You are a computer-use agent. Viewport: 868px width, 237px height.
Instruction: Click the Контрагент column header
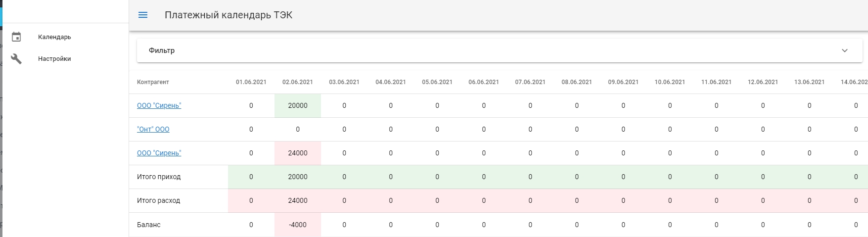coord(153,82)
